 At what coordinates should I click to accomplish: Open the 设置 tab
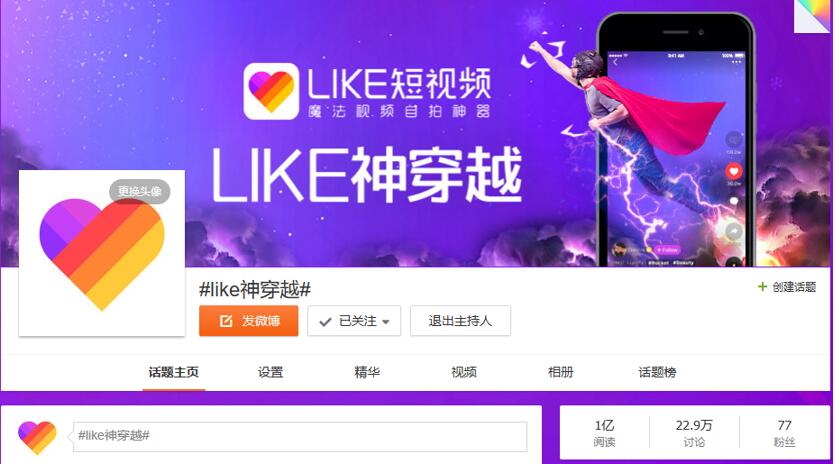271,372
